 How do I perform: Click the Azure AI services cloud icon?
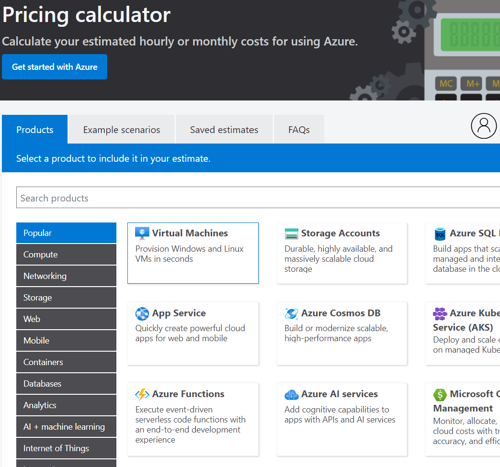291,394
